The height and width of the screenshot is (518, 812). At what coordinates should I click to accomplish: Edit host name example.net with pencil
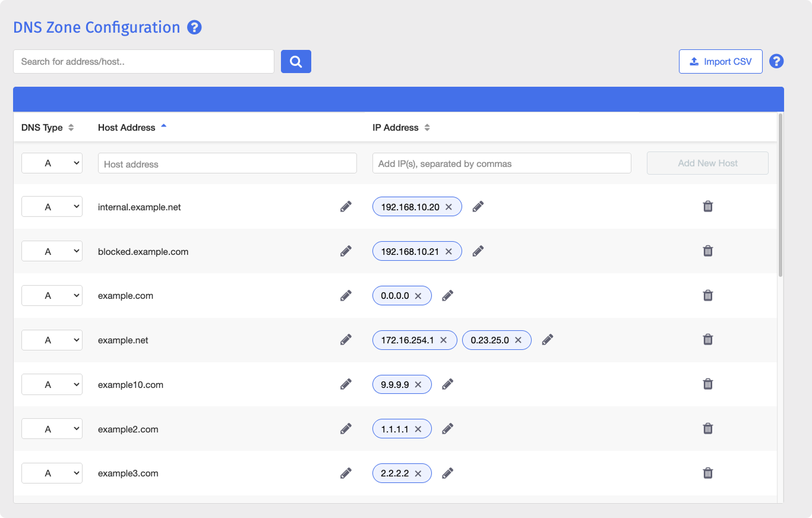[346, 340]
